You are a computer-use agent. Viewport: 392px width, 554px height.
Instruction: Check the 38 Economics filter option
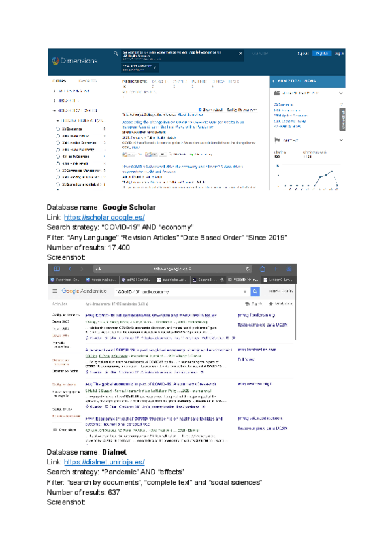[58, 129]
